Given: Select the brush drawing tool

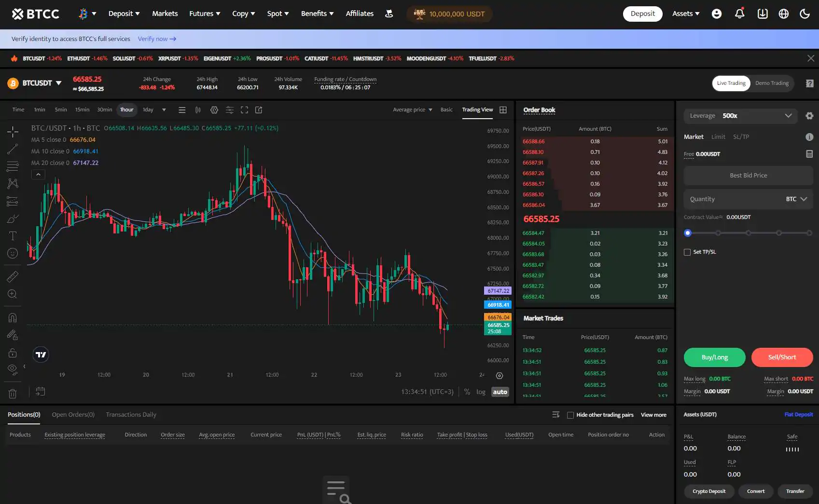Looking at the screenshot, I should [x=13, y=219].
